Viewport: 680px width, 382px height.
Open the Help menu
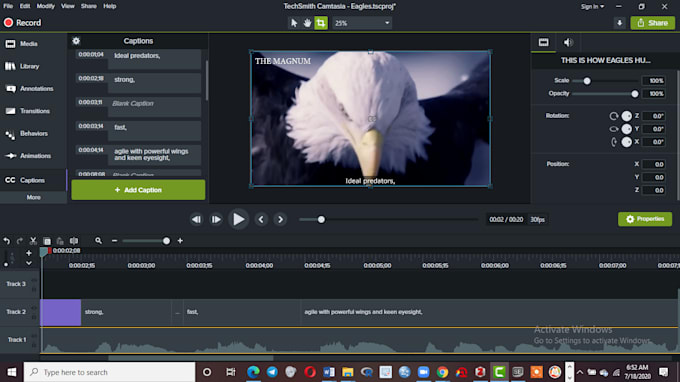coord(110,6)
